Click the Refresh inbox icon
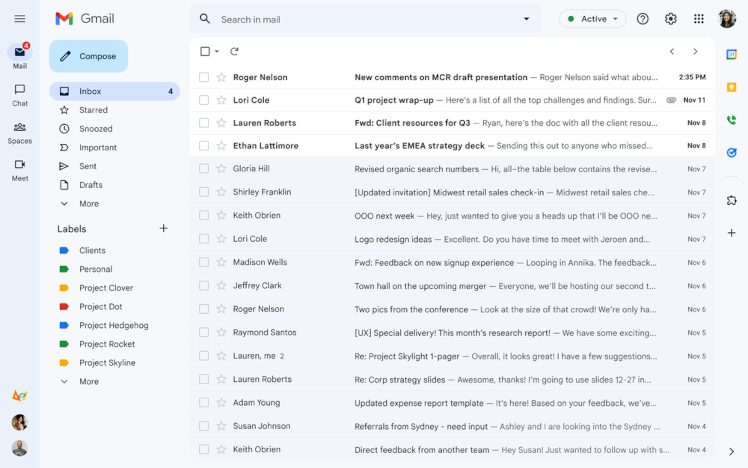 coord(234,51)
